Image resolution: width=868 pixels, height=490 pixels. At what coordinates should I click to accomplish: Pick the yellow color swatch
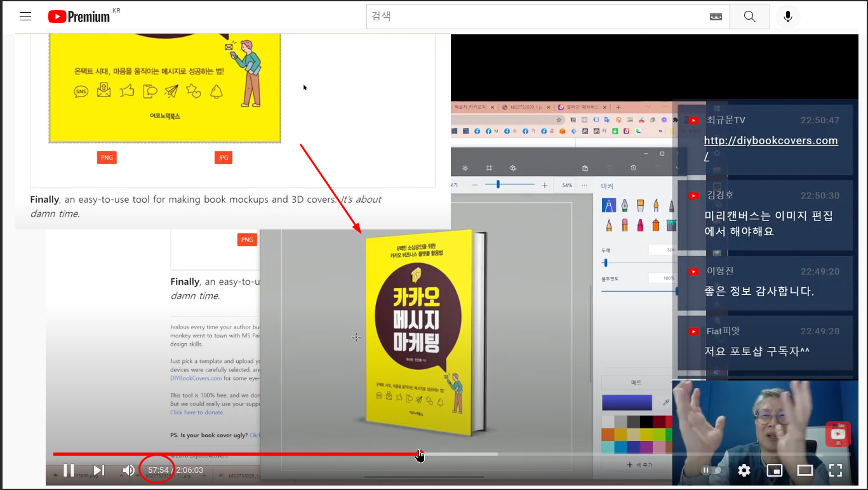[646, 434]
